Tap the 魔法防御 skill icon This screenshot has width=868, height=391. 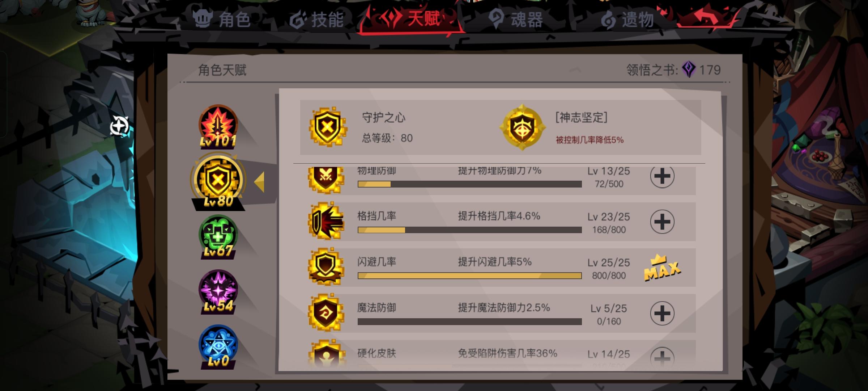(326, 312)
